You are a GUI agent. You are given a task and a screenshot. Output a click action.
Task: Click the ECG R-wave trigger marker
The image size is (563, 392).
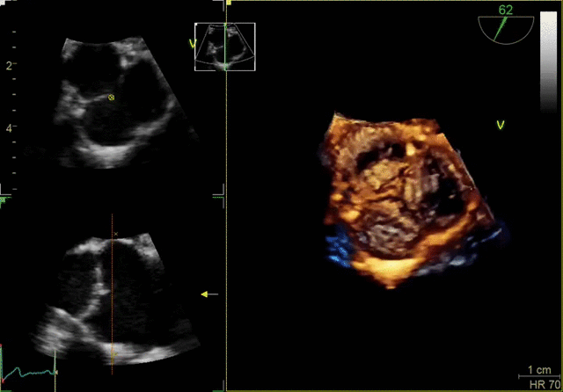(55, 362)
